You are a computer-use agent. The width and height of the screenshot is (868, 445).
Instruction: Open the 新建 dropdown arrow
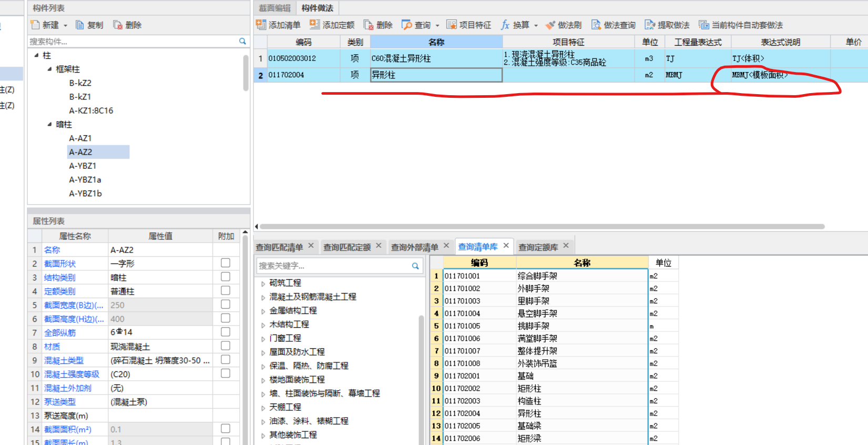pyautogui.click(x=66, y=25)
